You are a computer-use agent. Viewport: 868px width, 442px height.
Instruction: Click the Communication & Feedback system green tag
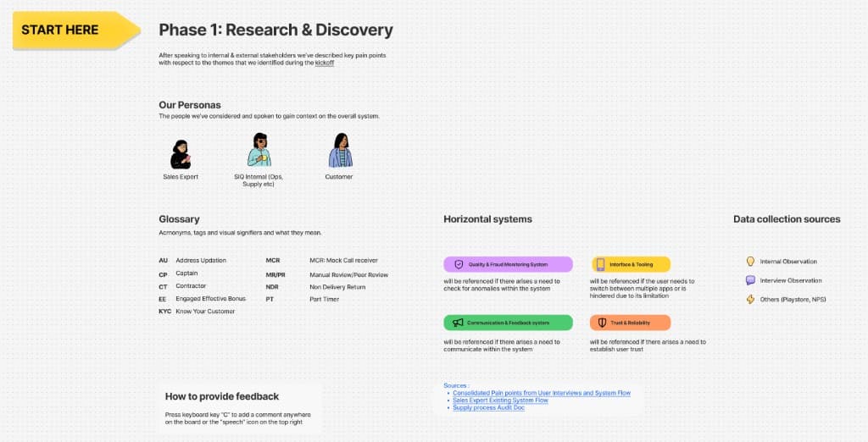pos(509,323)
